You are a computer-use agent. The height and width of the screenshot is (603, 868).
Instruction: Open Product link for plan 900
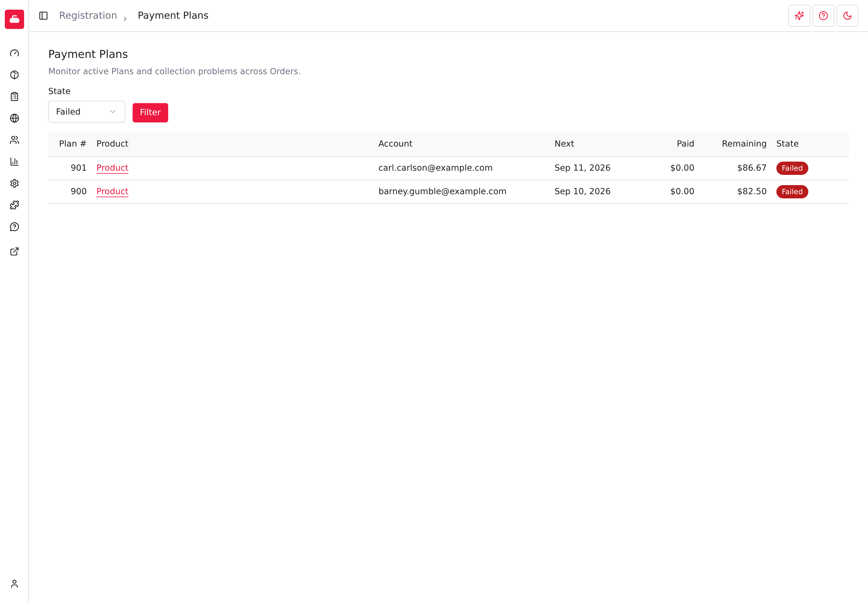pos(112,191)
